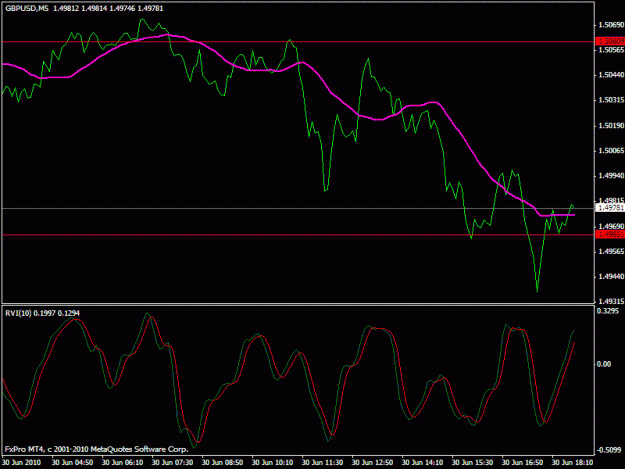Screen dimensions: 625x469
Task: Click the 1.49940 price axis value
Action: (611, 176)
